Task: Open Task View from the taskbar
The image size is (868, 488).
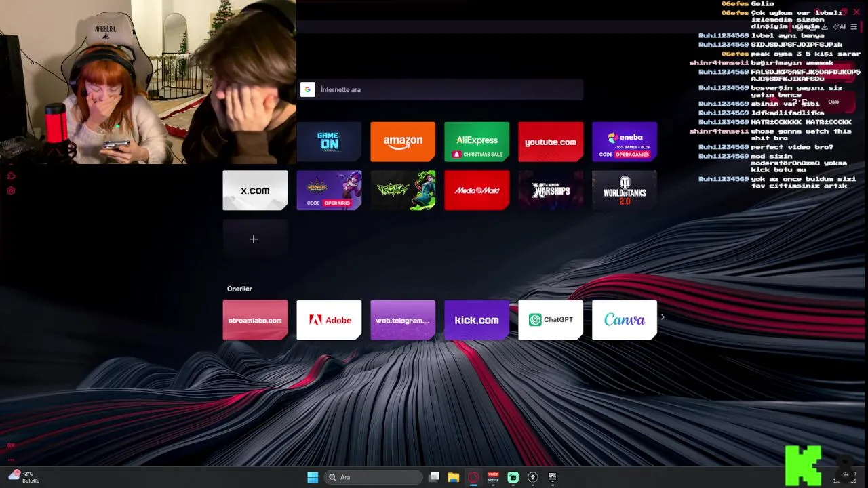Action: [x=434, y=477]
